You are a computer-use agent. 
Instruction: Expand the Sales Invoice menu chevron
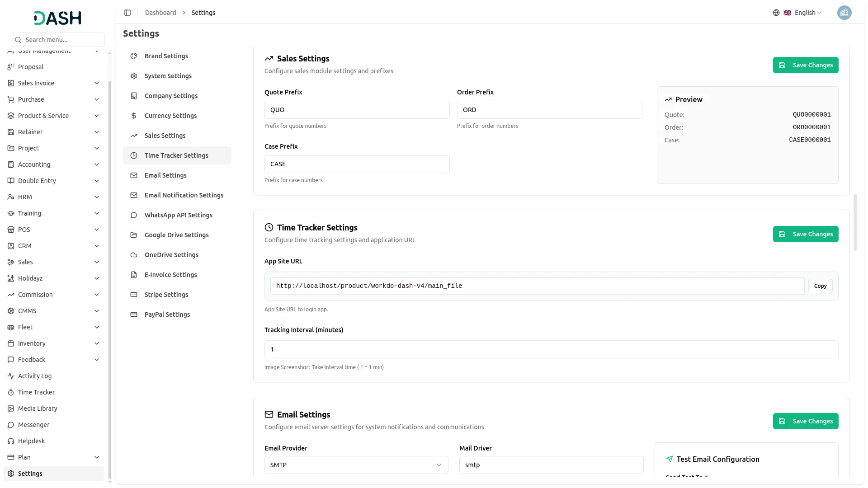(x=97, y=83)
